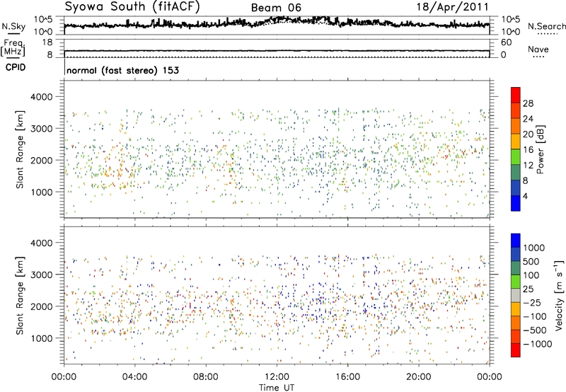
Task: Click the 'Freq. [MHz]' axis label
Action: pyautogui.click(x=13, y=47)
